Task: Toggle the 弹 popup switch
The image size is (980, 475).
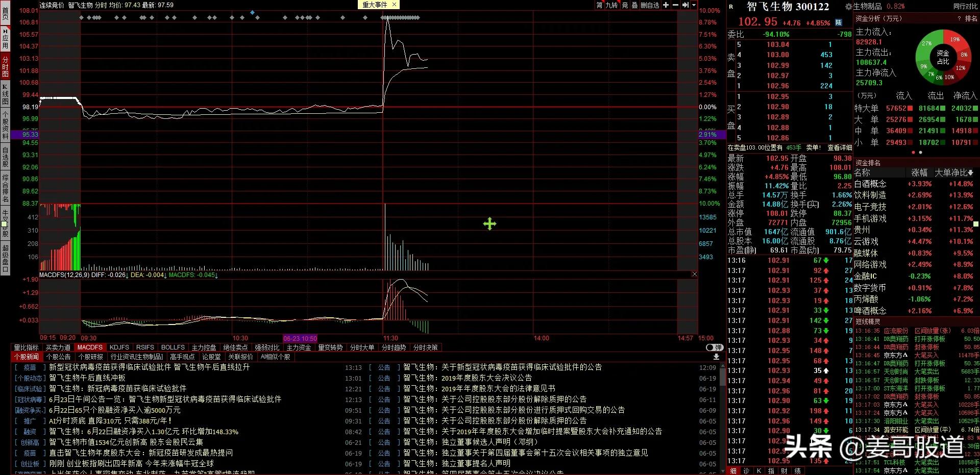Action: pyautogui.click(x=714, y=347)
